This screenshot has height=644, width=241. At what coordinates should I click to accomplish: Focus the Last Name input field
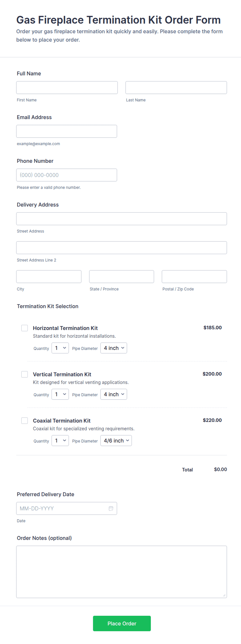(176, 88)
